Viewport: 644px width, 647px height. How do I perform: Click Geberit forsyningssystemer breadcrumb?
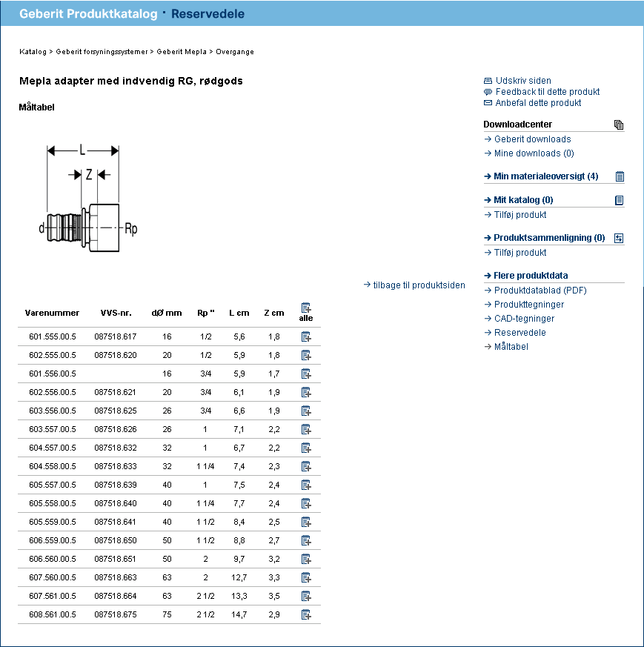click(x=102, y=52)
